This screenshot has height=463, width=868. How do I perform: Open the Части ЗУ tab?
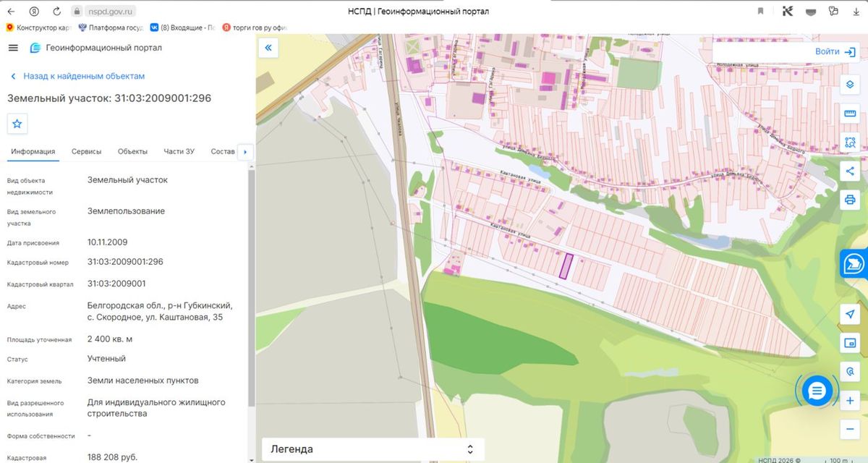click(x=179, y=151)
